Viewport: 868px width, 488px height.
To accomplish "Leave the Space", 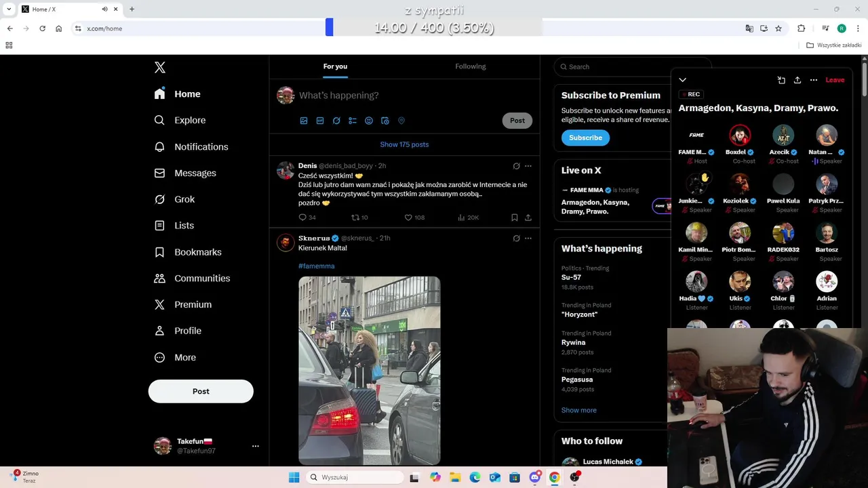I will pos(835,80).
